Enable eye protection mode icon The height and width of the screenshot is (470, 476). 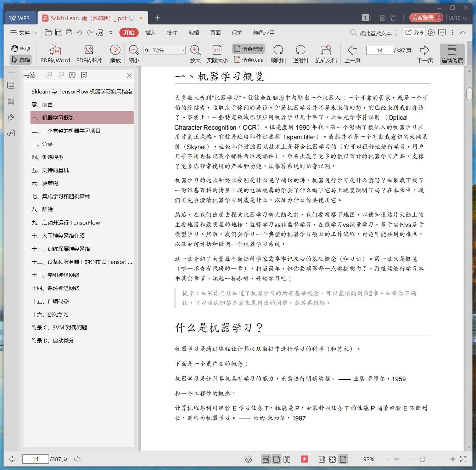(x=248, y=459)
